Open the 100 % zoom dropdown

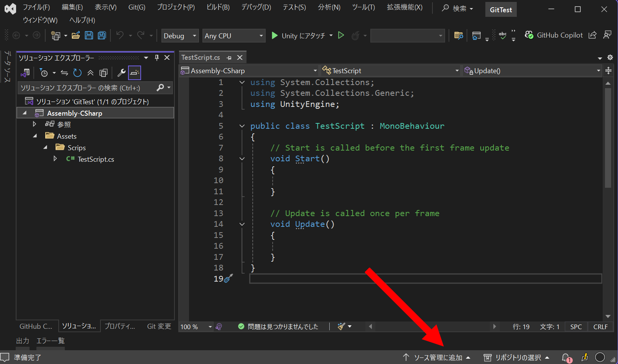coord(196,327)
